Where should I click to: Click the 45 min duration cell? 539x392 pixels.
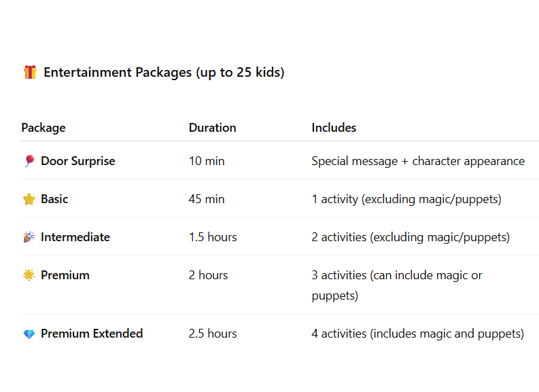[x=207, y=199]
